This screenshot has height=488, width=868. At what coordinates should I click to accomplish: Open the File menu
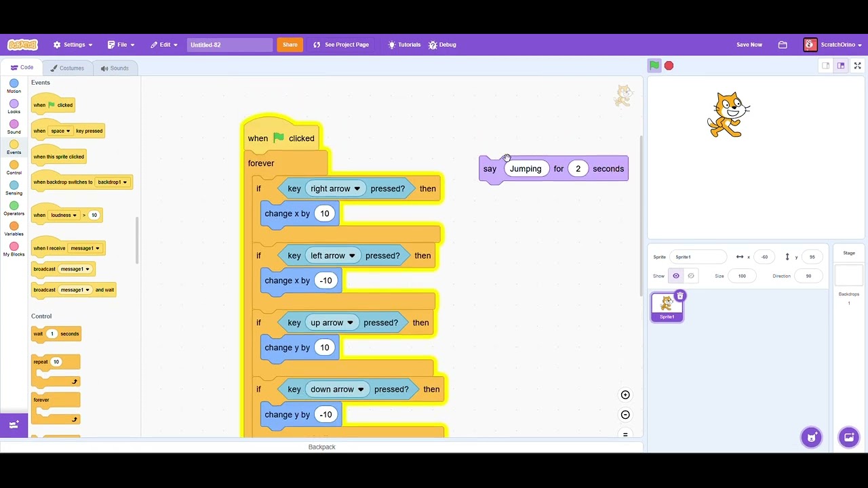pyautogui.click(x=121, y=45)
